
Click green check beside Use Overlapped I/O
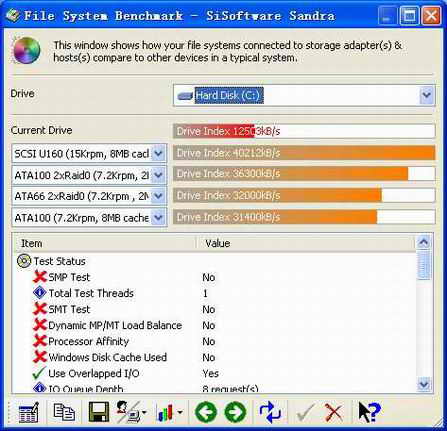(39, 373)
